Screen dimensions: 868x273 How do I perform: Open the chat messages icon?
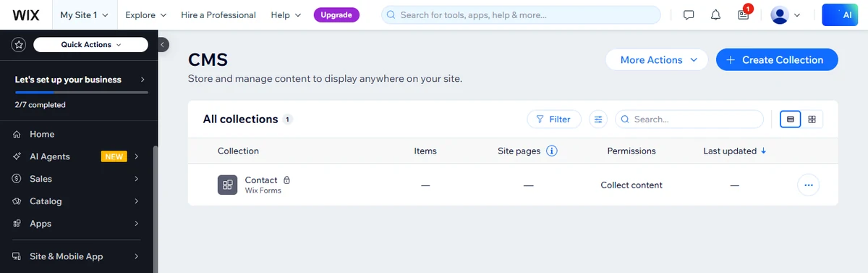tap(689, 14)
